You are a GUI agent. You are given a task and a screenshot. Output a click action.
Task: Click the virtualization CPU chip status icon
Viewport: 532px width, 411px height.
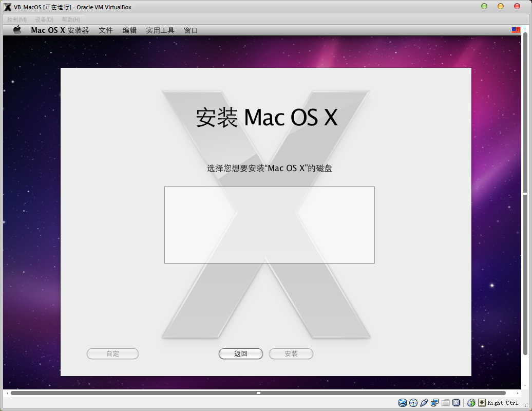pyautogui.click(x=457, y=402)
